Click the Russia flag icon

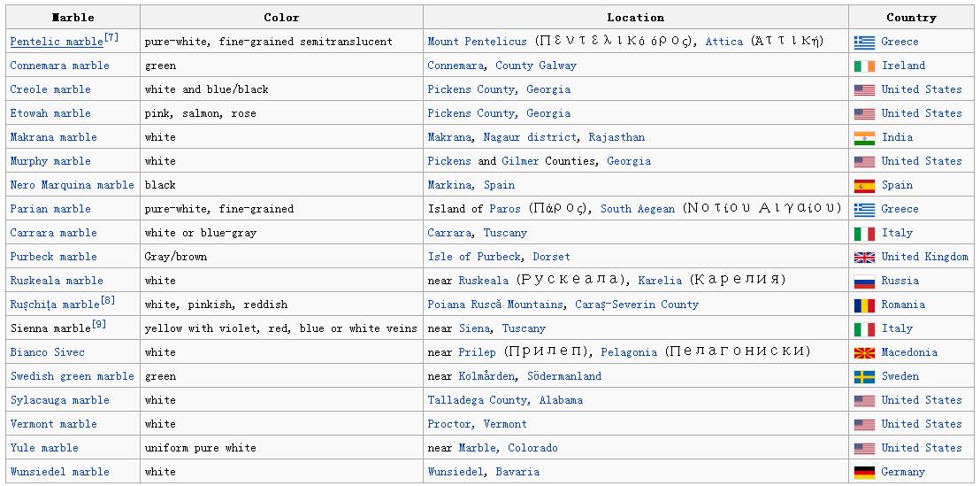[864, 281]
